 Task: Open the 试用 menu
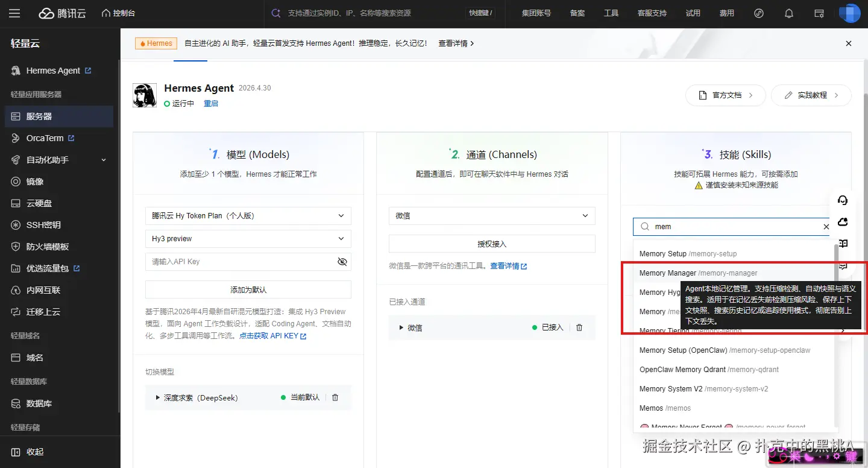point(693,13)
